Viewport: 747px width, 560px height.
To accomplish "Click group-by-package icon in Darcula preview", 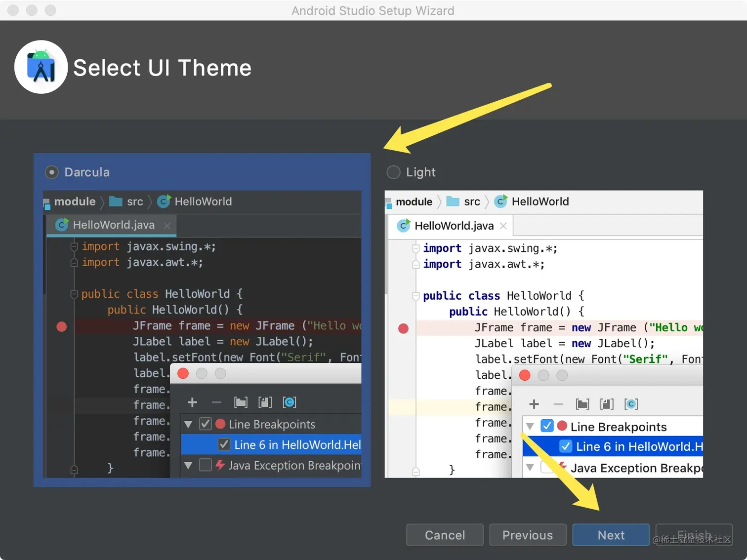I will tap(241, 402).
